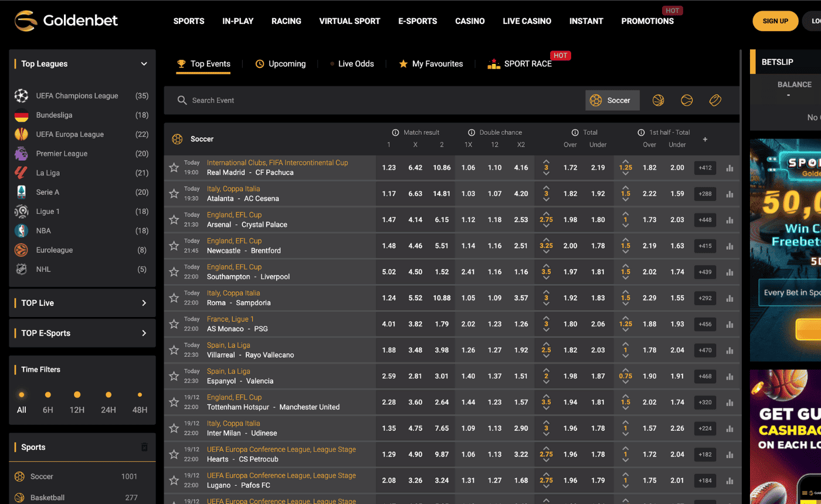Star the Hearts - CS Petrocub match
The width and height of the screenshot is (821, 504).
pos(174,454)
